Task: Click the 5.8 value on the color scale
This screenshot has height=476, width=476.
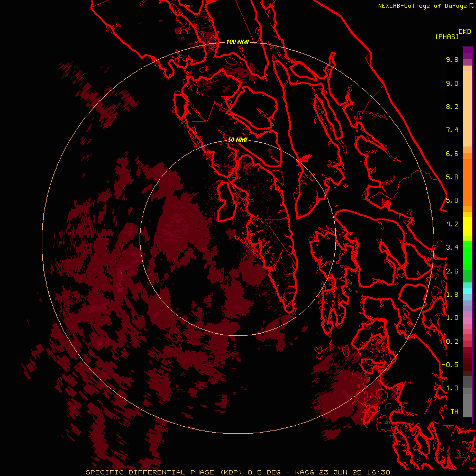Action: 452,177
